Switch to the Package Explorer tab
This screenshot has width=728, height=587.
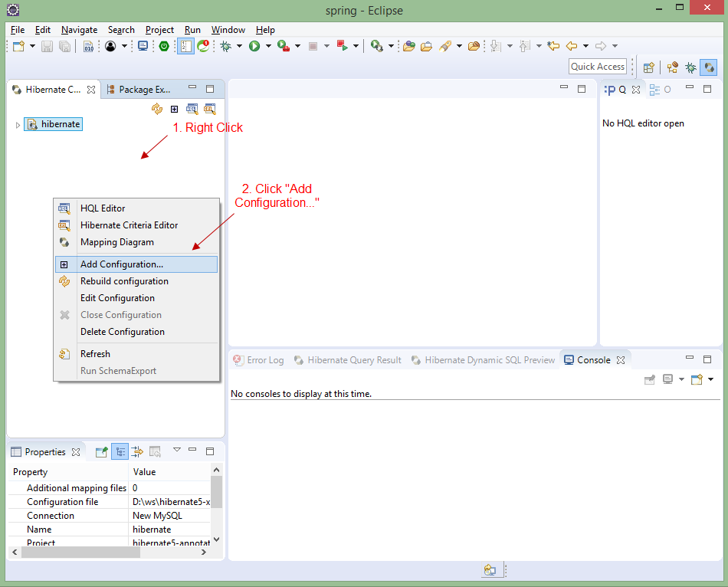click(x=139, y=90)
